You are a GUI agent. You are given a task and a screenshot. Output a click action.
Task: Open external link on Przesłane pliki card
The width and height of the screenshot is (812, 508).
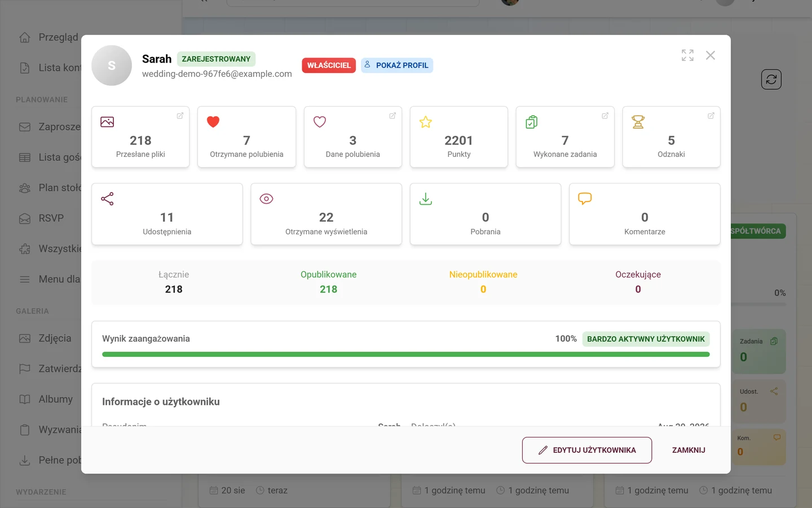click(x=180, y=116)
